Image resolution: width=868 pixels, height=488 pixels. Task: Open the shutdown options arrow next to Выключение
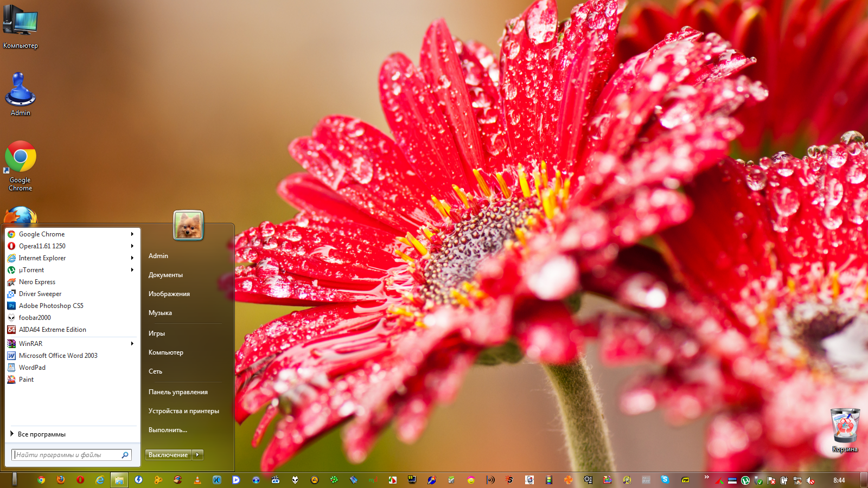(x=198, y=455)
